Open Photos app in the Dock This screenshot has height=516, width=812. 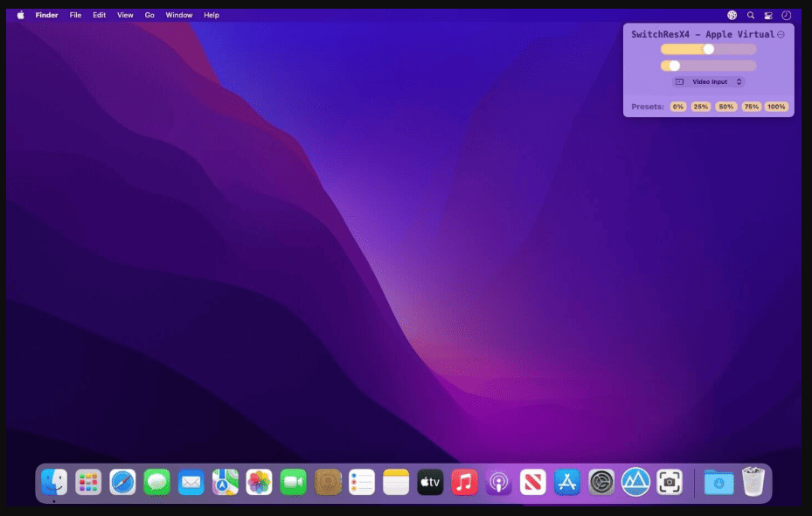[x=259, y=482]
